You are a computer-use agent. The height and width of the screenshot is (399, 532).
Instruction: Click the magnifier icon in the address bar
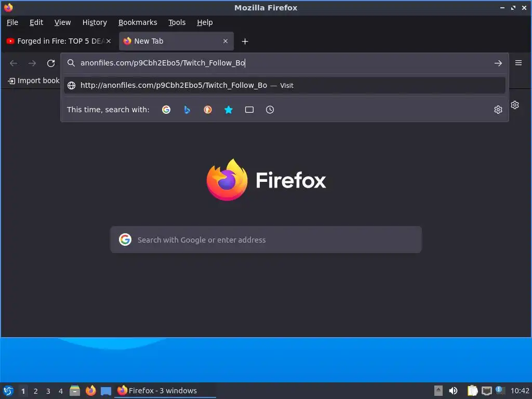coord(71,63)
